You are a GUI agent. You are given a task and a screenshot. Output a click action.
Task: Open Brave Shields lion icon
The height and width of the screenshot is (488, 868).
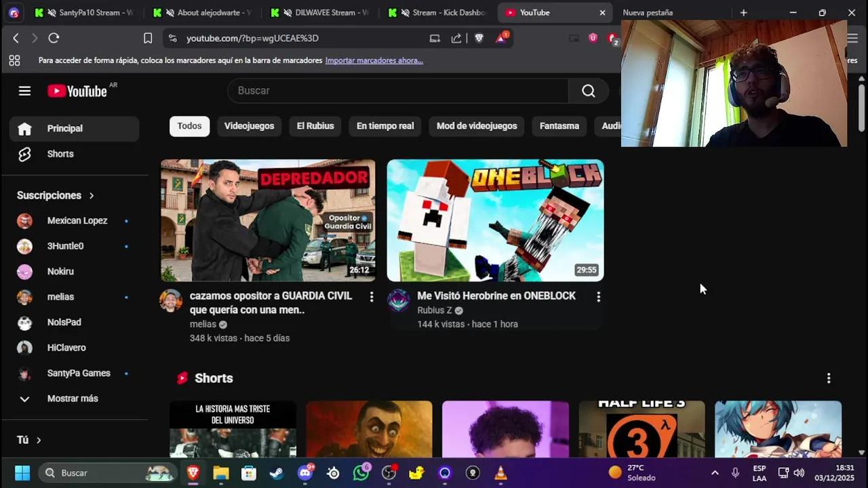pos(479,39)
